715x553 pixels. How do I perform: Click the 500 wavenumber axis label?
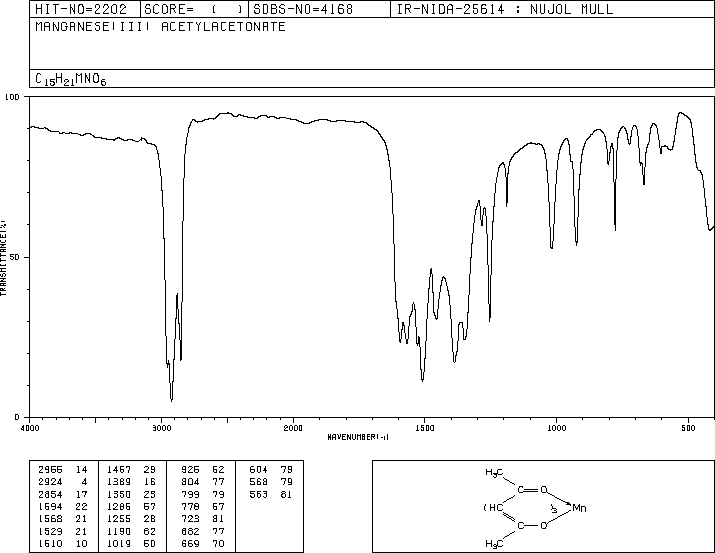688,428
